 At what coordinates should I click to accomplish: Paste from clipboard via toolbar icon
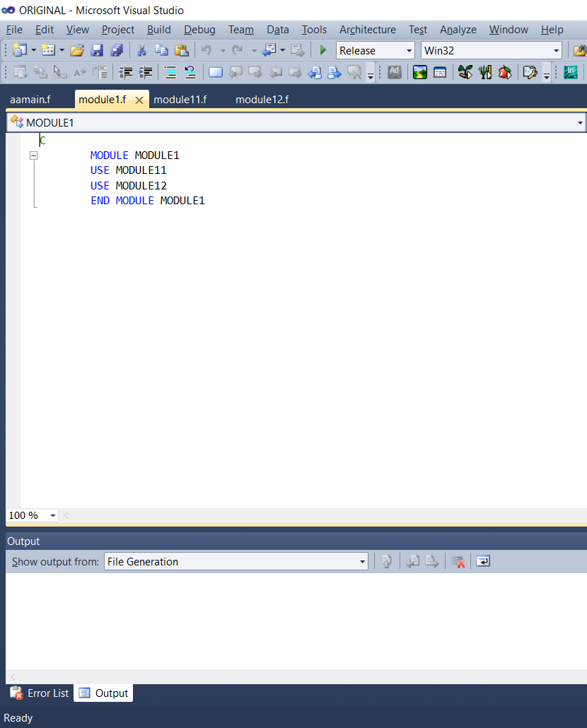(x=181, y=50)
